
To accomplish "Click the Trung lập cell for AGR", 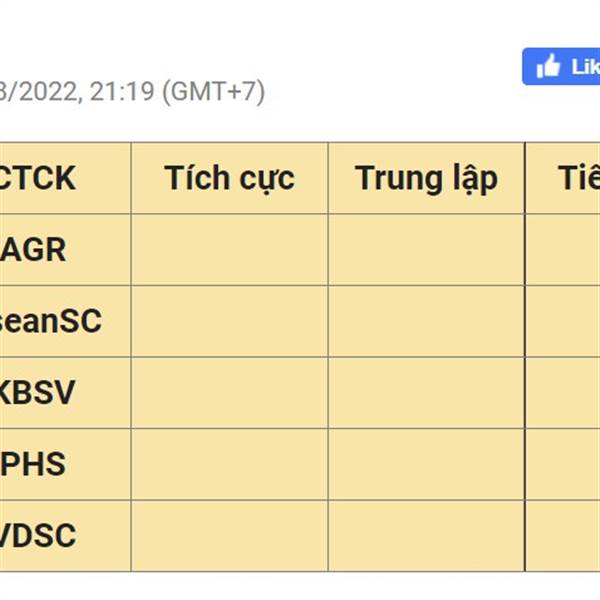I will tap(427, 249).
